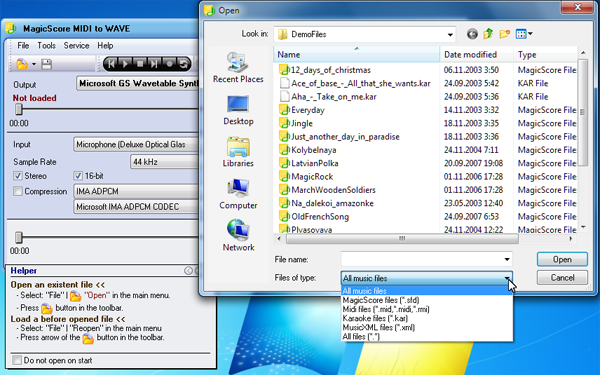Open the Input Microphone dropdown
Viewport: 600px width, 375px height.
point(136,144)
